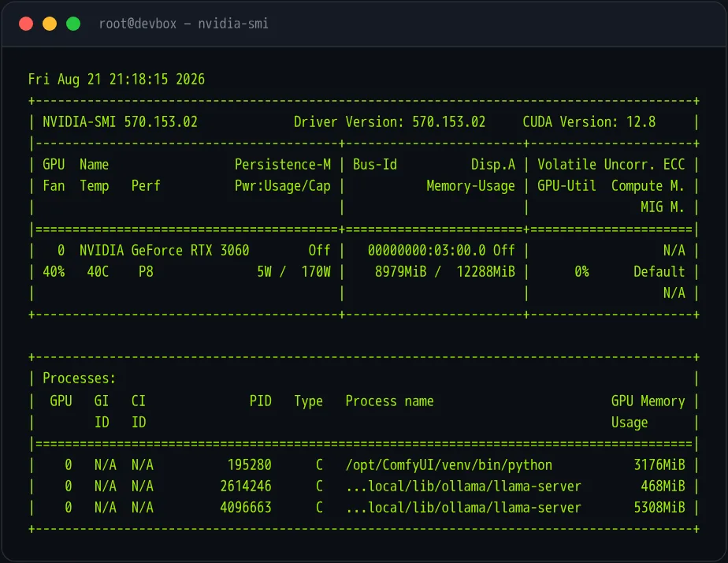The height and width of the screenshot is (563, 728).
Task: Click the compute mode 'Default'
Action: pos(659,272)
